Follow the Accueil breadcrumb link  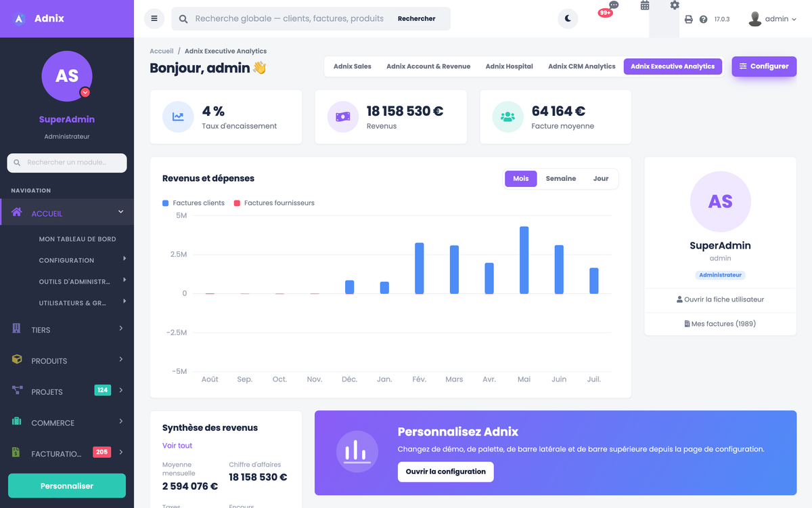point(162,51)
